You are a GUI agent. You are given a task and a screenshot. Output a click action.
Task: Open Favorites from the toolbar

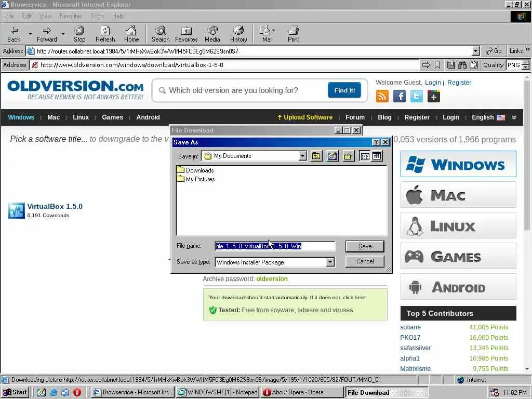tap(187, 34)
